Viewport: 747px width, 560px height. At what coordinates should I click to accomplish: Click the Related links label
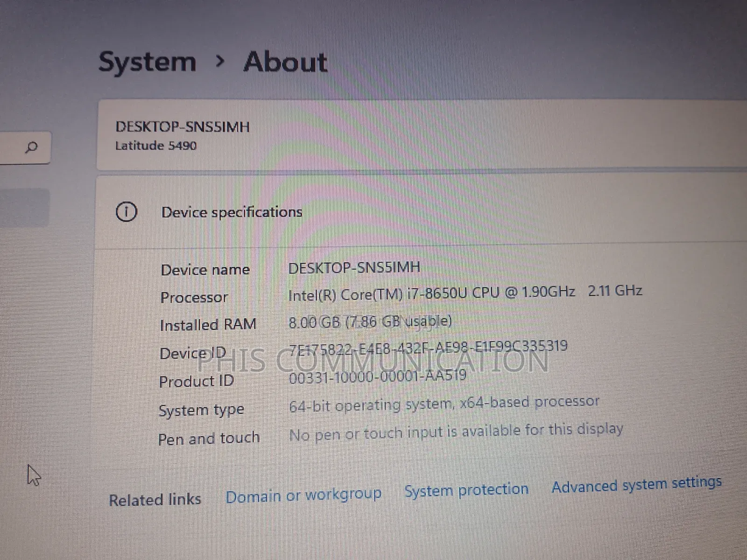coord(155,500)
